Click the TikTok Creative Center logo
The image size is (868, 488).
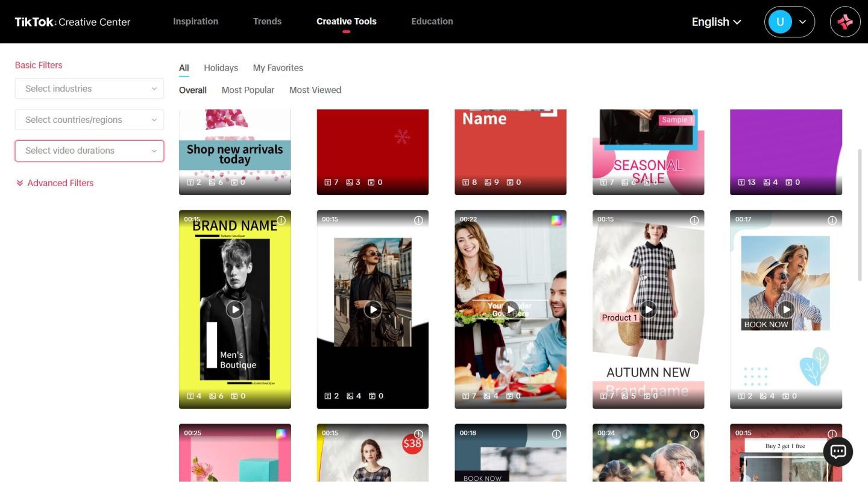click(x=72, y=22)
